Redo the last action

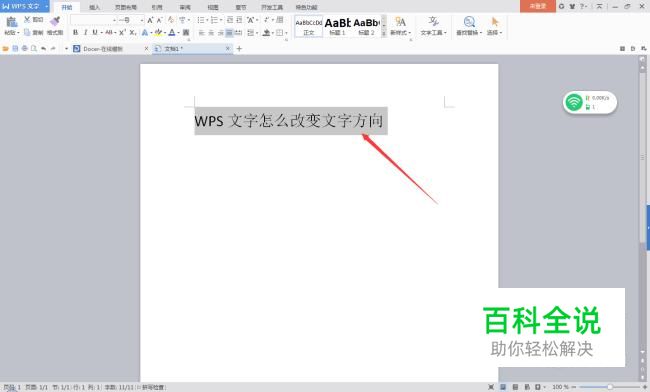(x=53, y=48)
